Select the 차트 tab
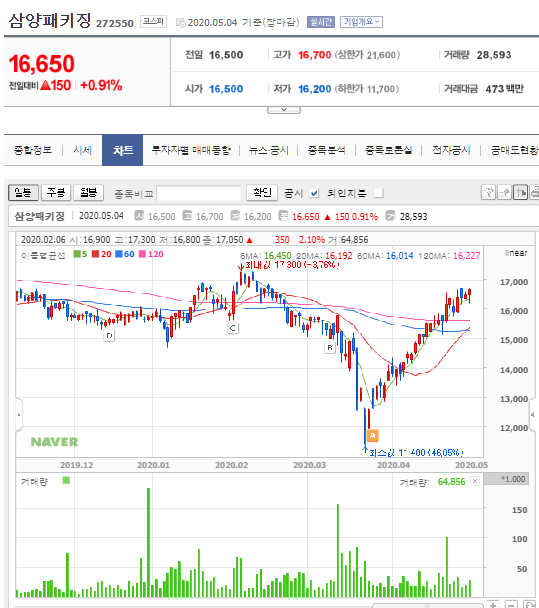 click(123, 150)
